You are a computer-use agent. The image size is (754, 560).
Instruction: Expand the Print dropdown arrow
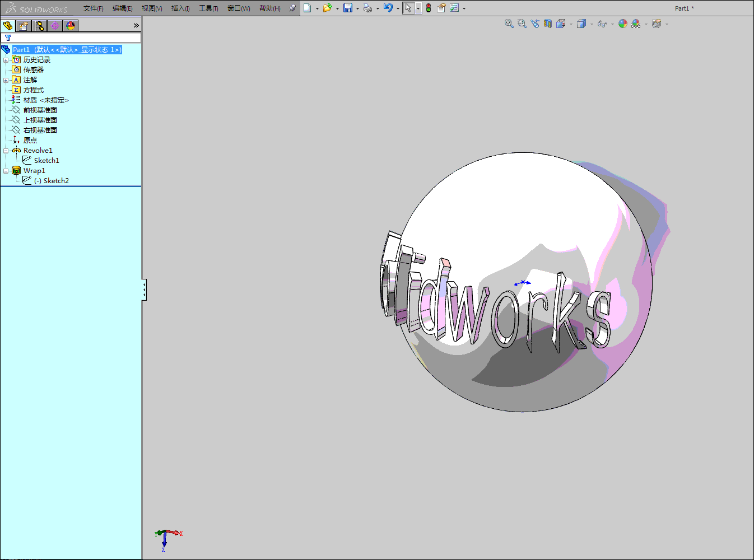click(378, 8)
